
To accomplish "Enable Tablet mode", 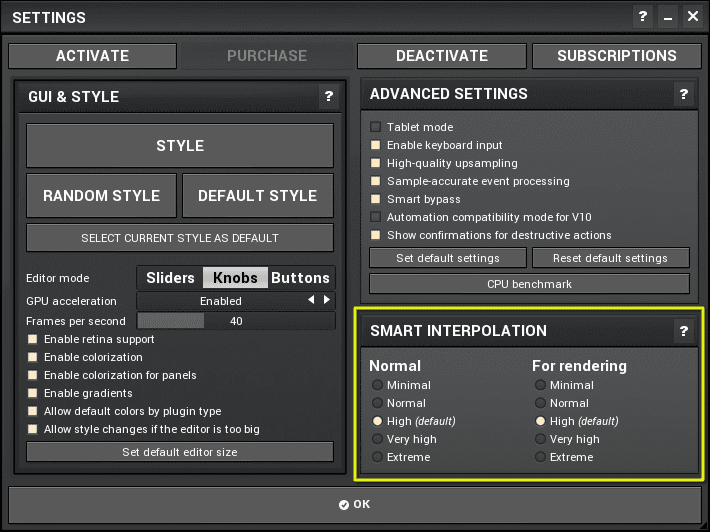I will (x=375, y=127).
